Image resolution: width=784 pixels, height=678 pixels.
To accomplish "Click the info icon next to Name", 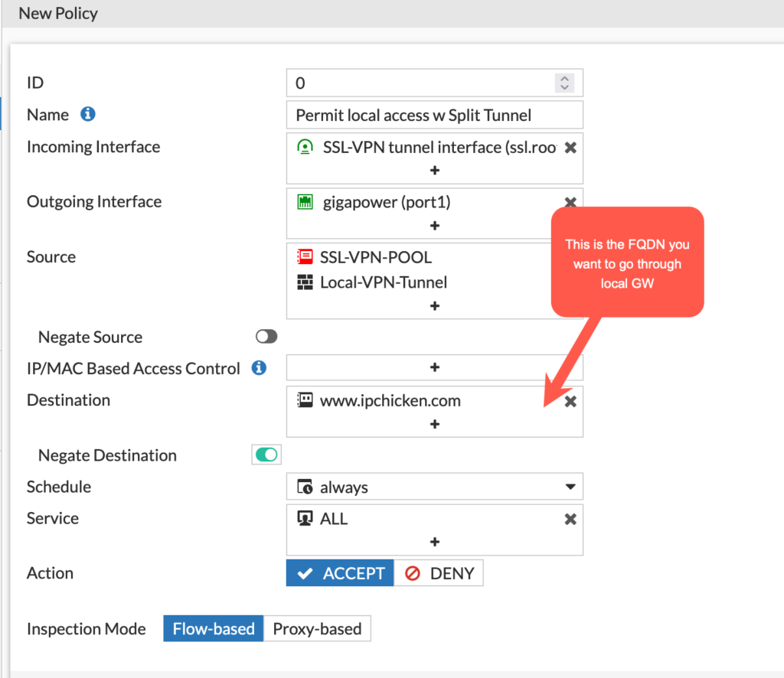I will pos(88,115).
